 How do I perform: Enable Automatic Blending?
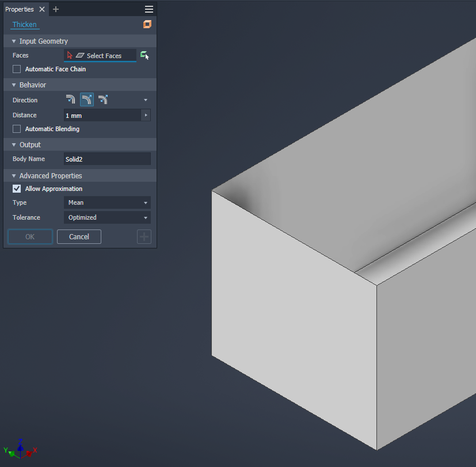pos(16,128)
